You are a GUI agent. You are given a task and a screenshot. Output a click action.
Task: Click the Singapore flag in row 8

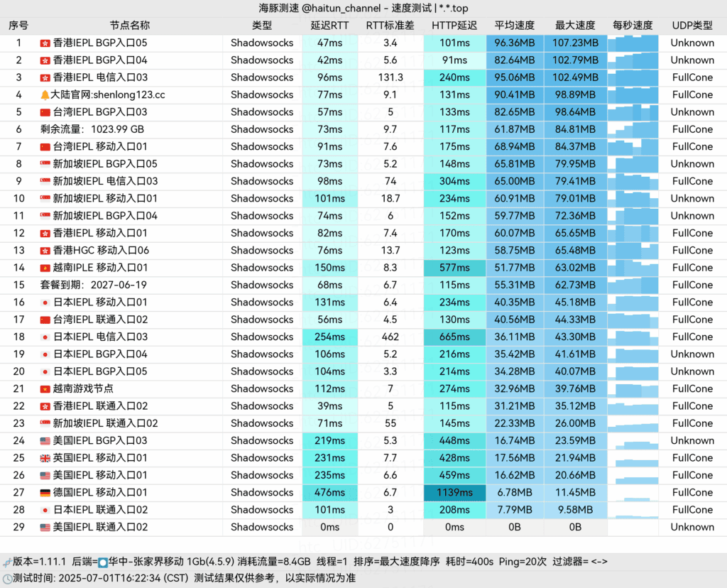pyautogui.click(x=45, y=164)
